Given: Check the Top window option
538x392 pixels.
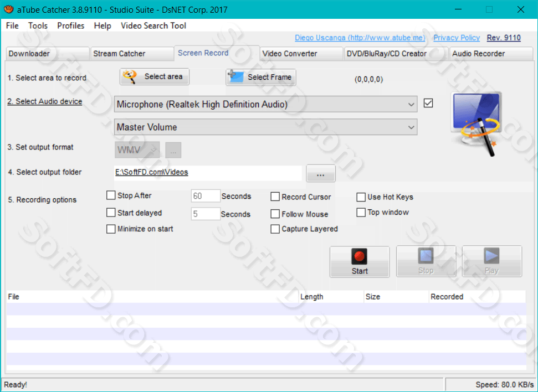Looking at the screenshot, I should click(x=361, y=213).
